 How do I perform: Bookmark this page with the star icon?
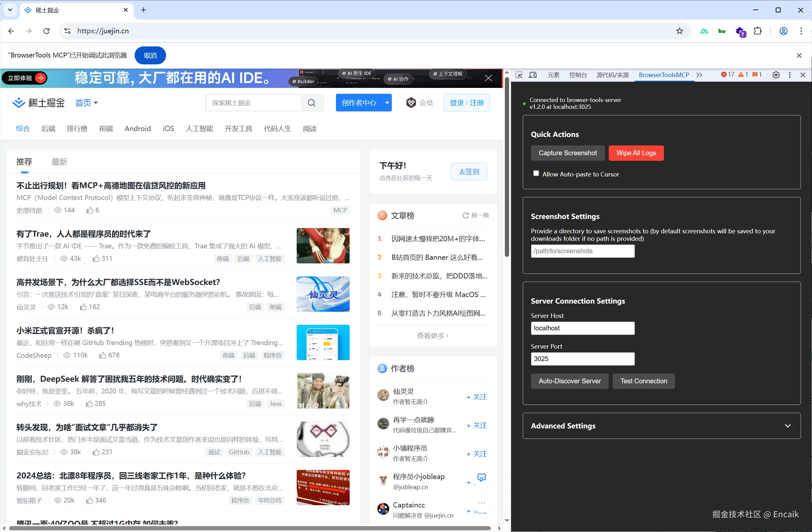[x=679, y=31]
